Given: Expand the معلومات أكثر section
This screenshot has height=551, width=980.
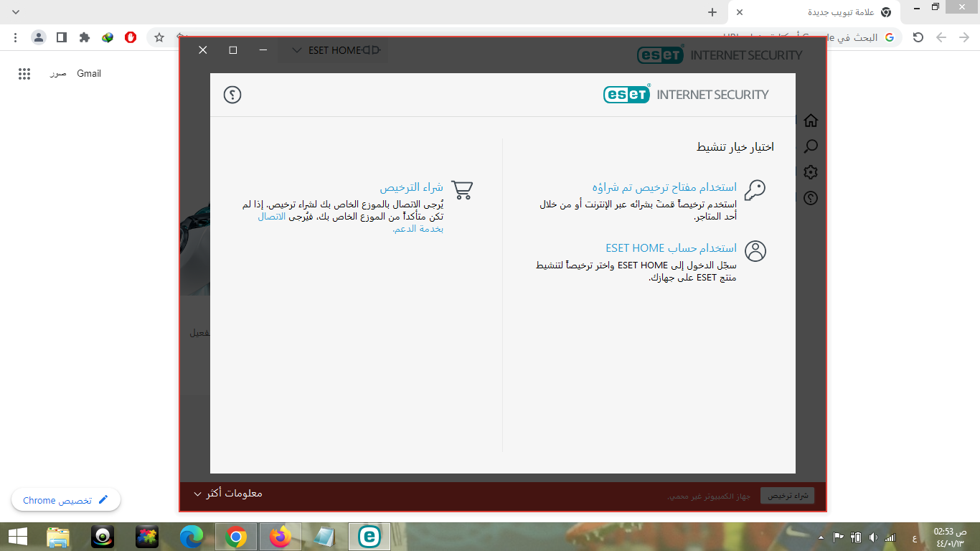Looking at the screenshot, I should 228,494.
